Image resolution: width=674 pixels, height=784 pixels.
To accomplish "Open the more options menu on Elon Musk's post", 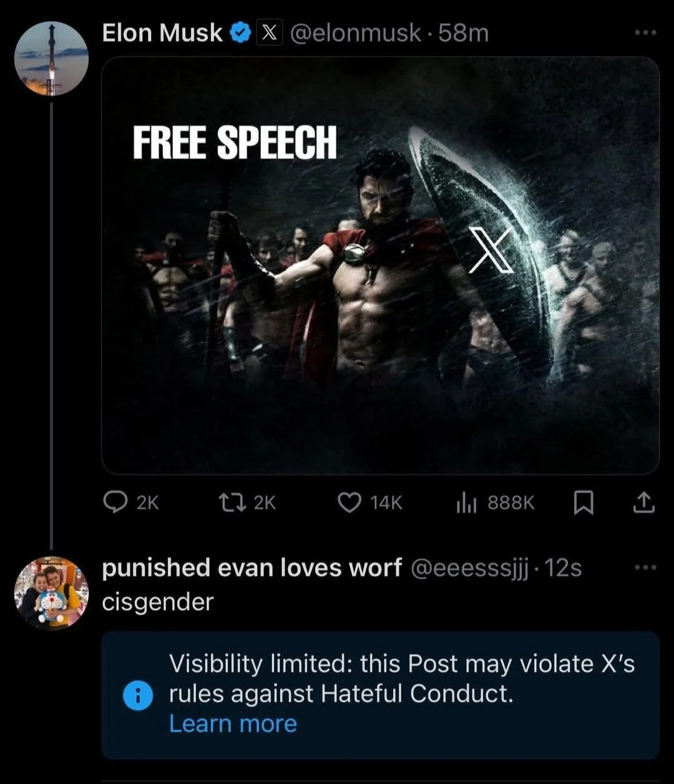I will tap(645, 32).
